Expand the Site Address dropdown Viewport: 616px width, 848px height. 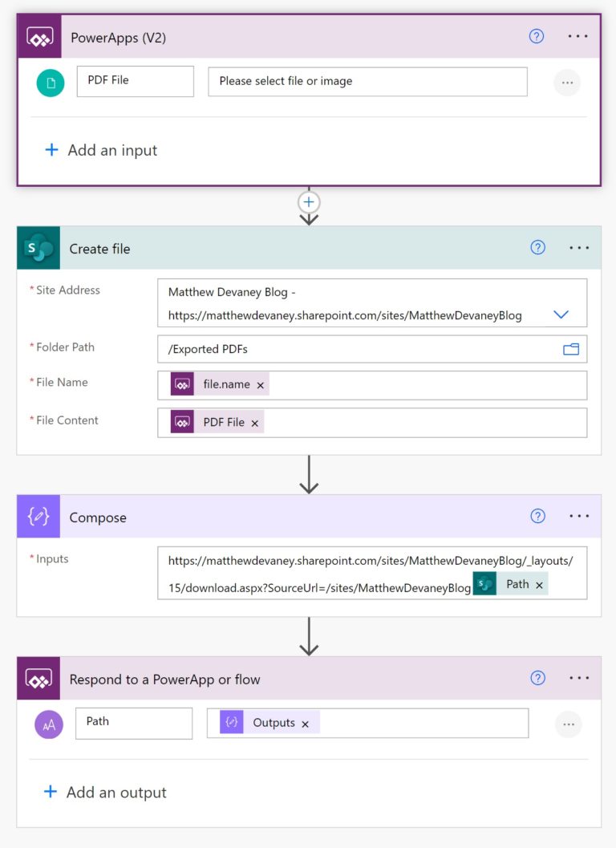561,314
